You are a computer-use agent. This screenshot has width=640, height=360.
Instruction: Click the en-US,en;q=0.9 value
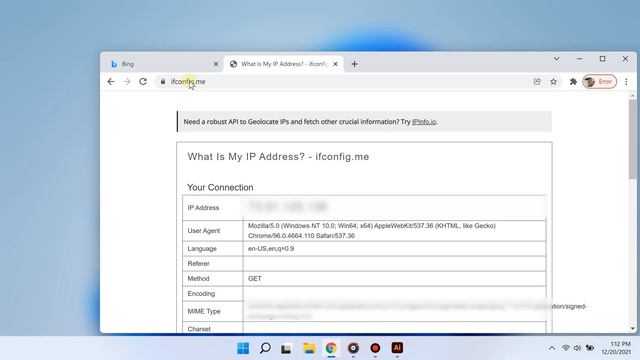(271, 249)
